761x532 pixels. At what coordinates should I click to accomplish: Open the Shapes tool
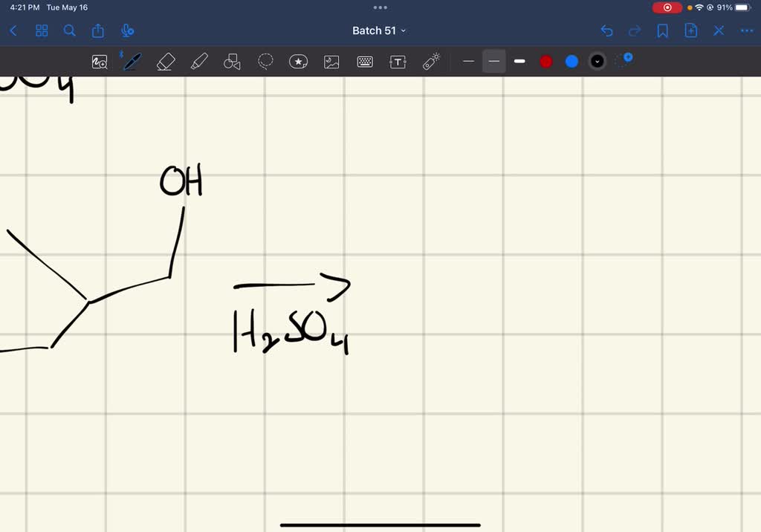pyautogui.click(x=231, y=61)
